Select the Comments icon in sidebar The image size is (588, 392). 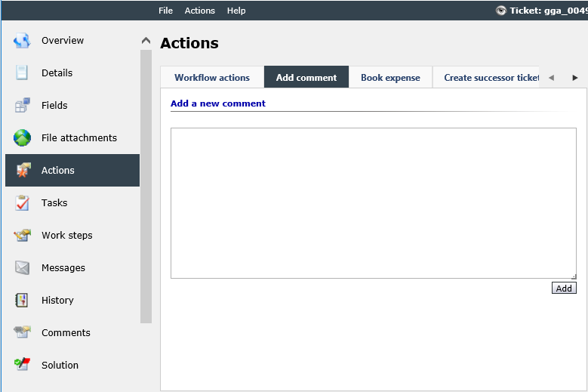pyautogui.click(x=22, y=332)
